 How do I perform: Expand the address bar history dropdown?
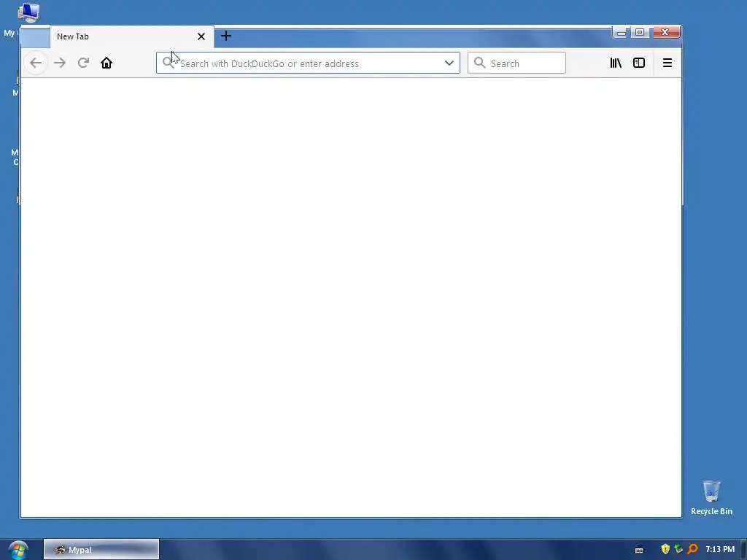[x=449, y=63]
